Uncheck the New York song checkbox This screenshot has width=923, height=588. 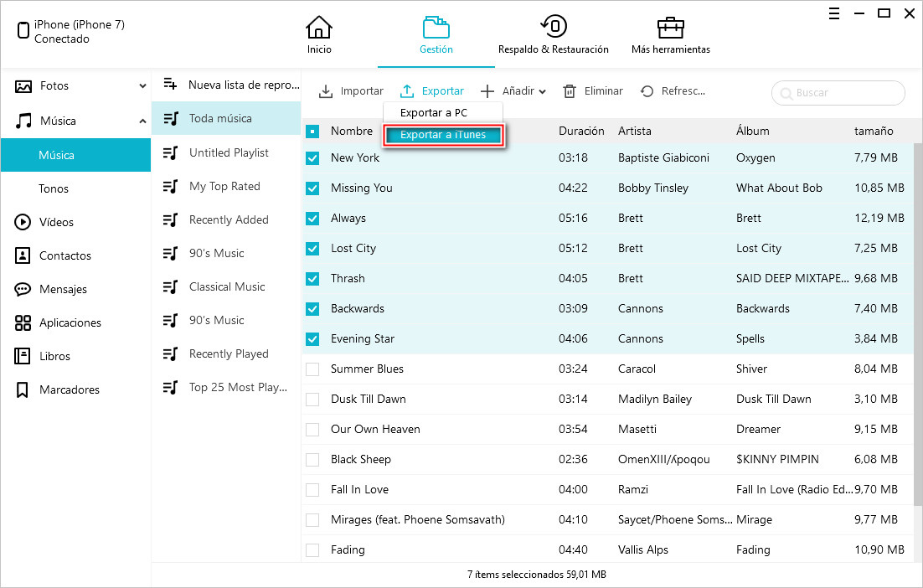point(312,158)
